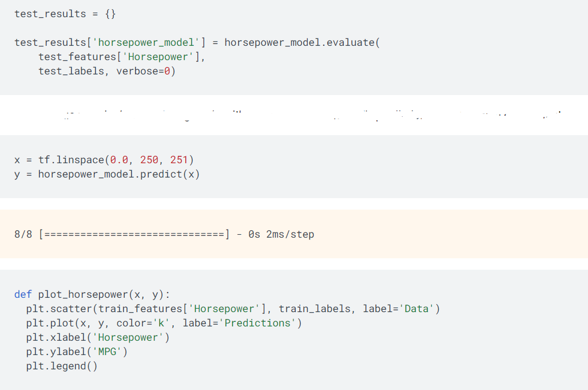Image resolution: width=588 pixels, height=390 pixels.
Task: Click the 'verbose=0' argument
Action: [x=146, y=71]
